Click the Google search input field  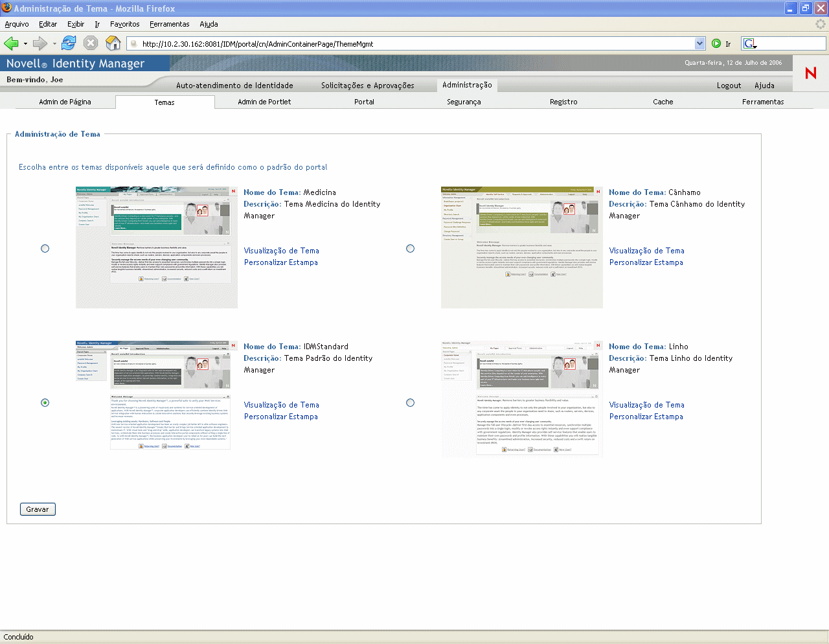tap(791, 43)
